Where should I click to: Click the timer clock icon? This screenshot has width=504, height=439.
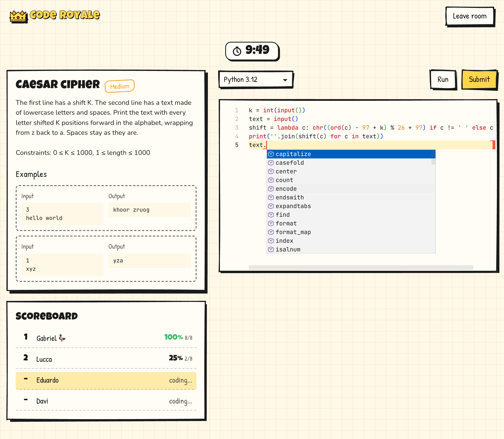tap(237, 51)
